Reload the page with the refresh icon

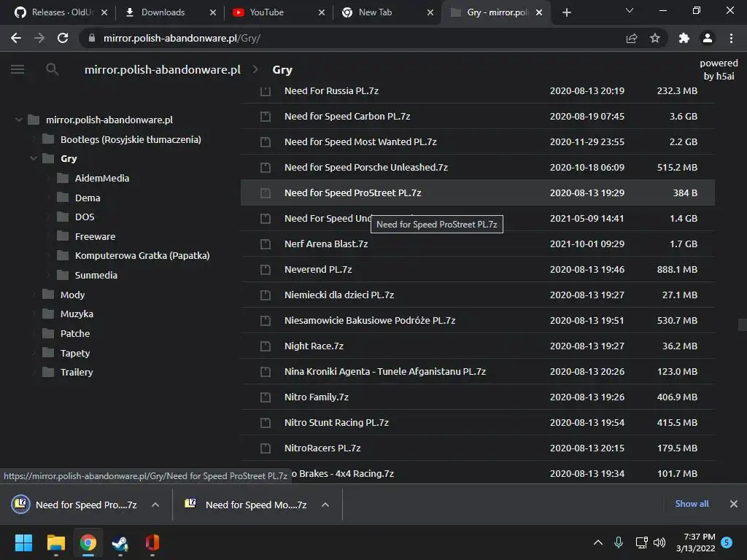(x=63, y=38)
